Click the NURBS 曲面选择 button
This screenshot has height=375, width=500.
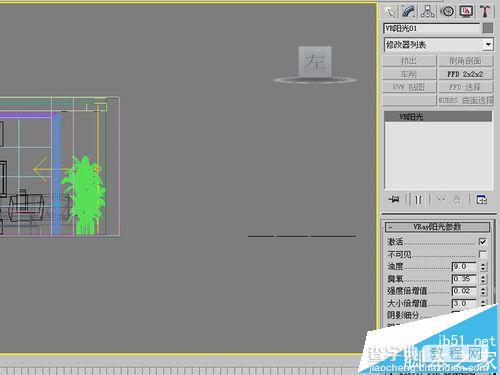pos(465,100)
